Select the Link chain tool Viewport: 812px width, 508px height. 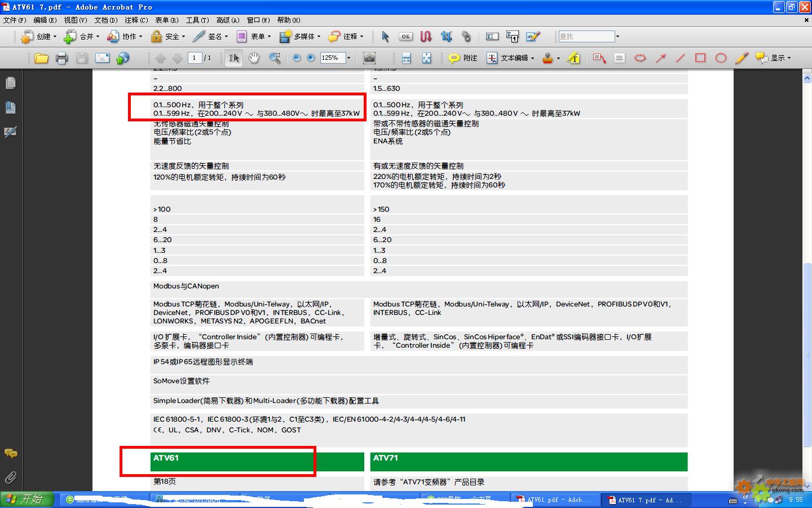coord(466,37)
